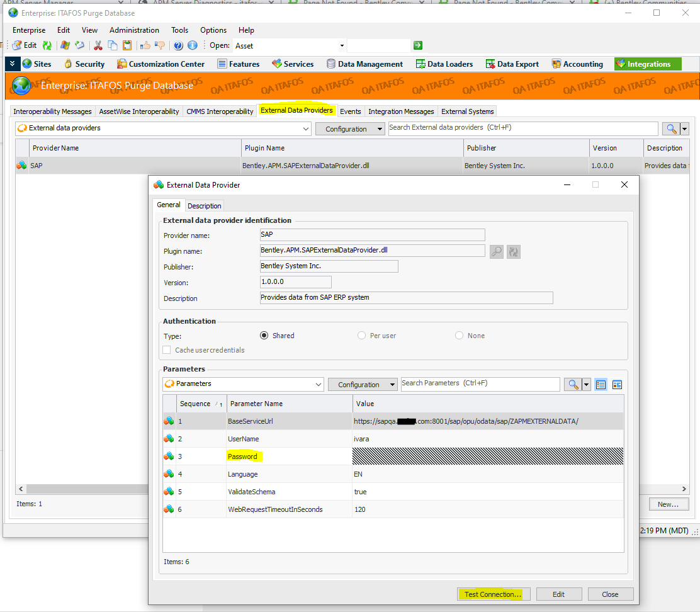Open the Accounting module
Viewport: 700px width, 612px height.
pyautogui.click(x=577, y=64)
